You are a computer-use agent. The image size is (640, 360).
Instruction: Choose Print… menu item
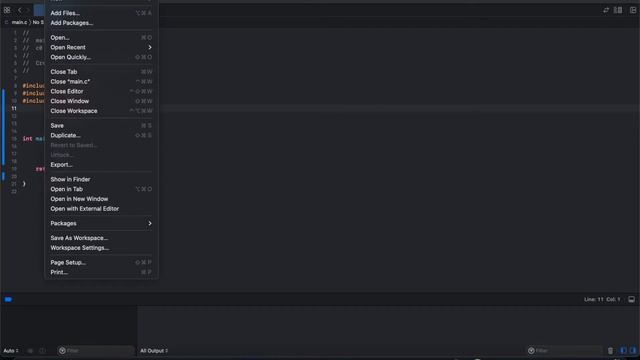(101, 272)
